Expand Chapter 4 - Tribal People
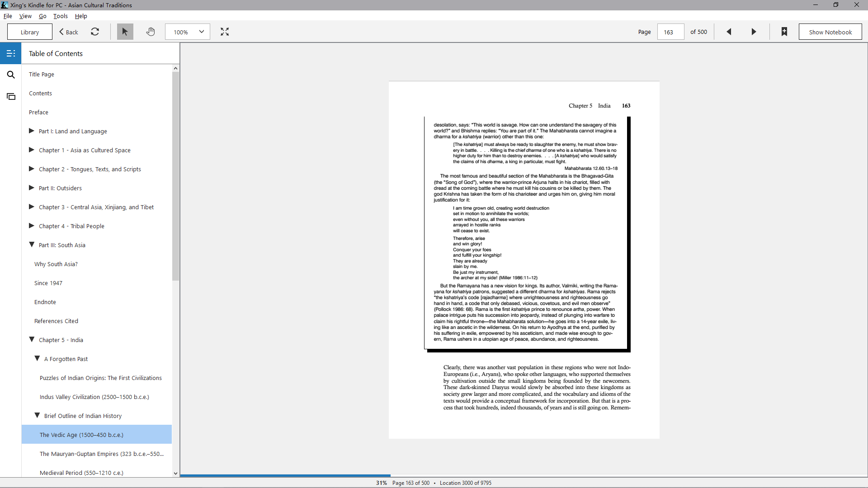 (32, 225)
